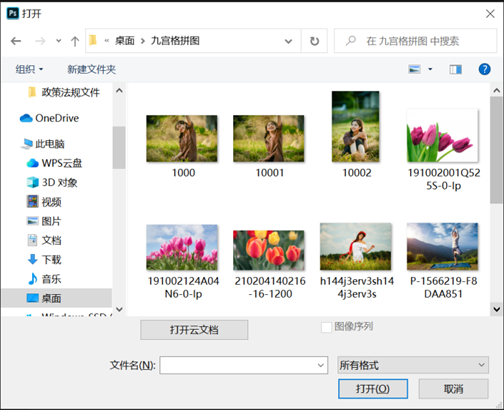Open WPS云盘 in sidebar

(54, 163)
